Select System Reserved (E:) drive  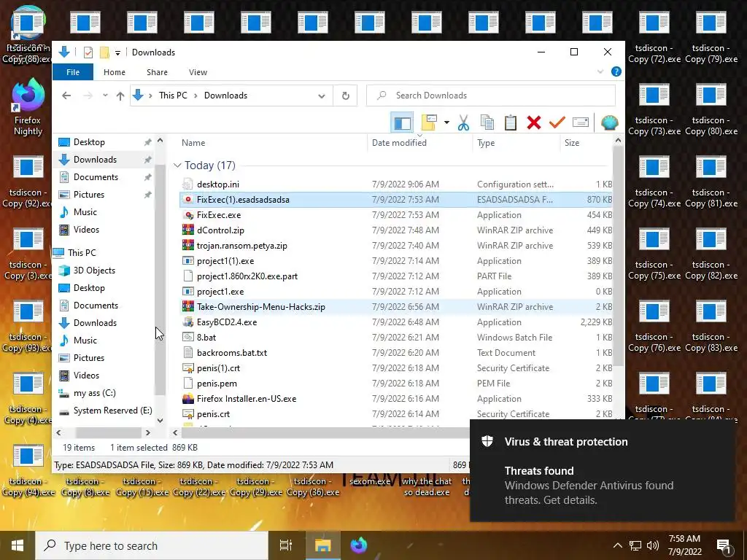[x=112, y=411]
